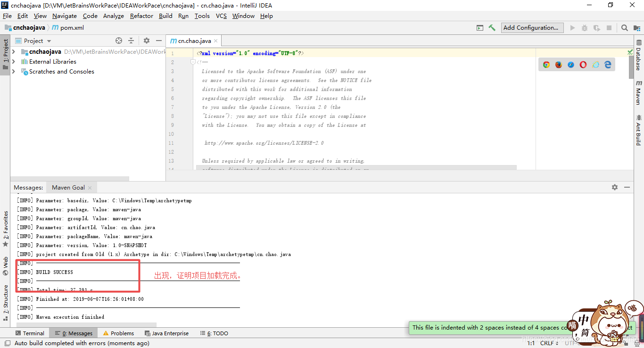Click the green Run arrow
The height and width of the screenshot is (348, 644).
point(572,28)
